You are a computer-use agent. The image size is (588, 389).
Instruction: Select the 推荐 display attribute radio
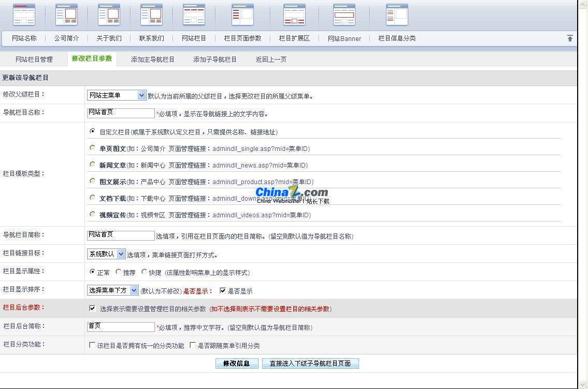click(x=118, y=271)
